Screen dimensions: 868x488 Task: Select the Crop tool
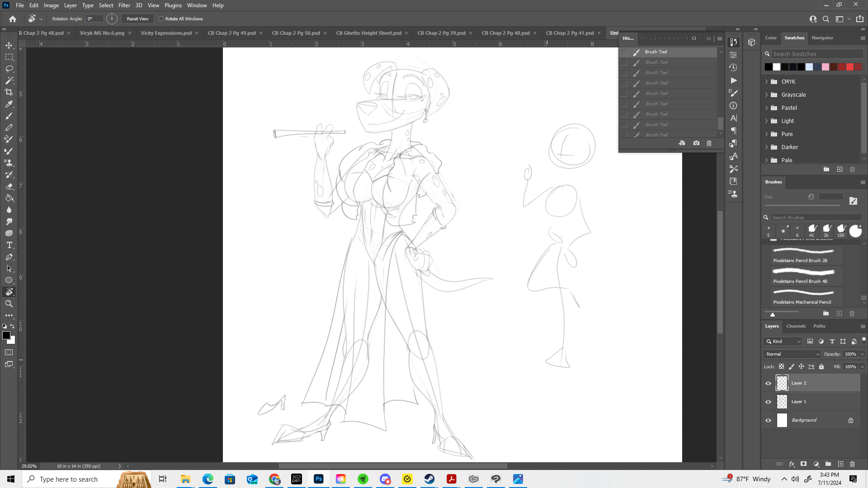pyautogui.click(x=9, y=92)
